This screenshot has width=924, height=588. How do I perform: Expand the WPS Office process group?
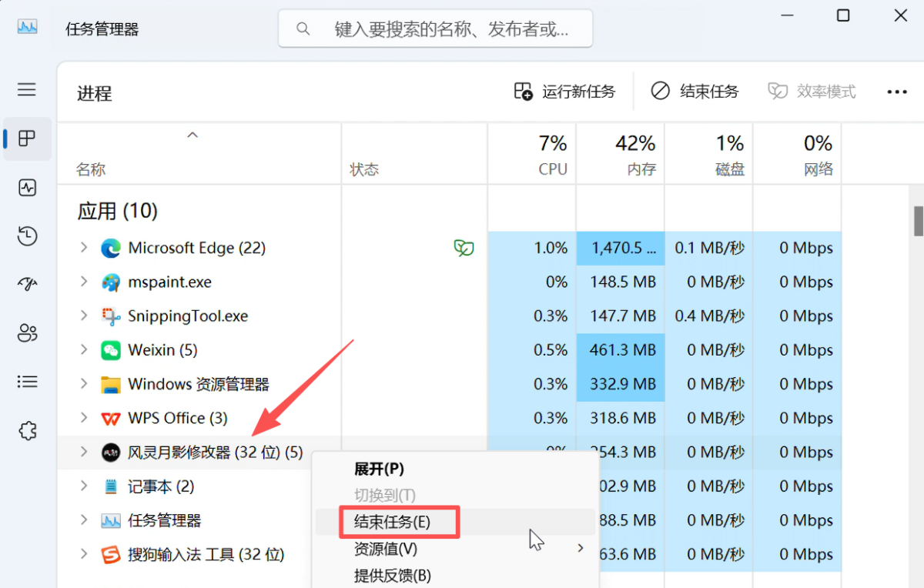coord(84,418)
